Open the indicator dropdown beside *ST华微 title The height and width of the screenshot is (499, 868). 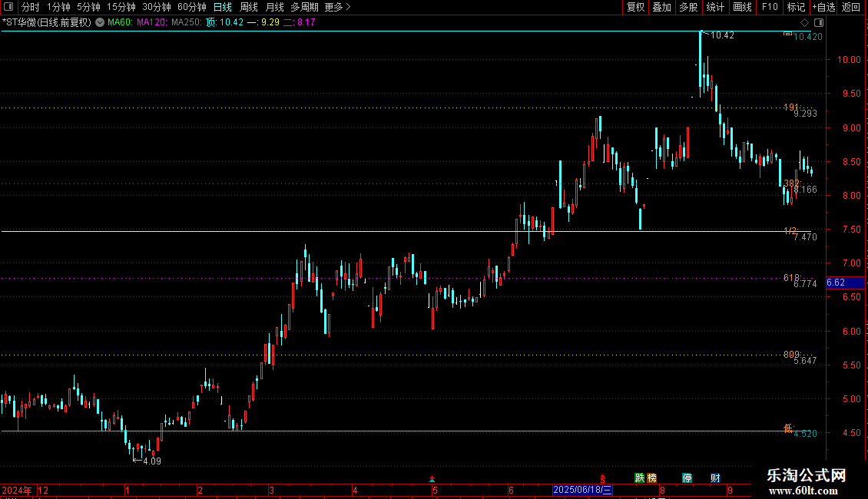tap(100, 23)
